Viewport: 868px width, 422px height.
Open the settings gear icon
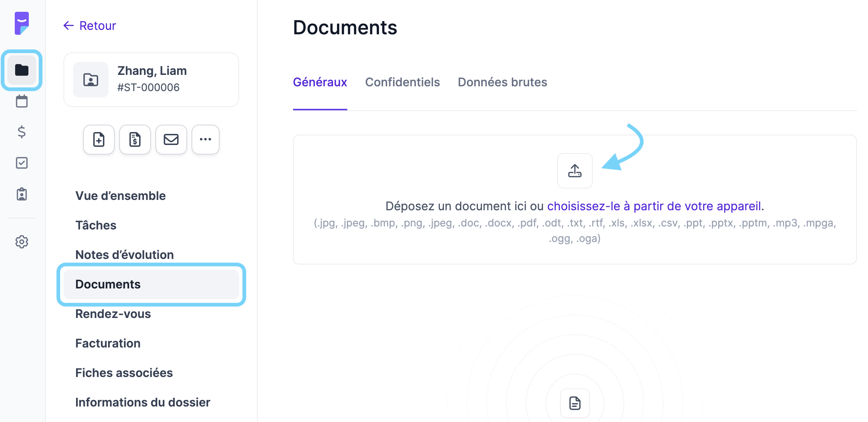click(x=22, y=242)
